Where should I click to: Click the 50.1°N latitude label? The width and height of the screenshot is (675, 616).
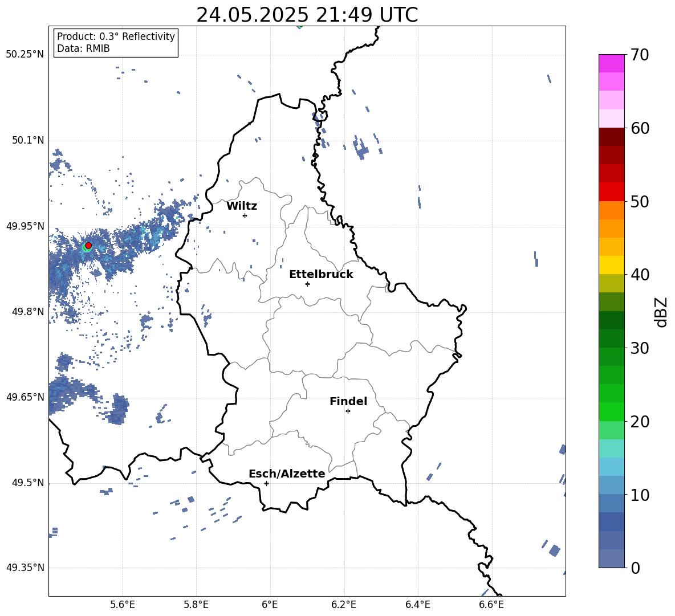pos(28,140)
